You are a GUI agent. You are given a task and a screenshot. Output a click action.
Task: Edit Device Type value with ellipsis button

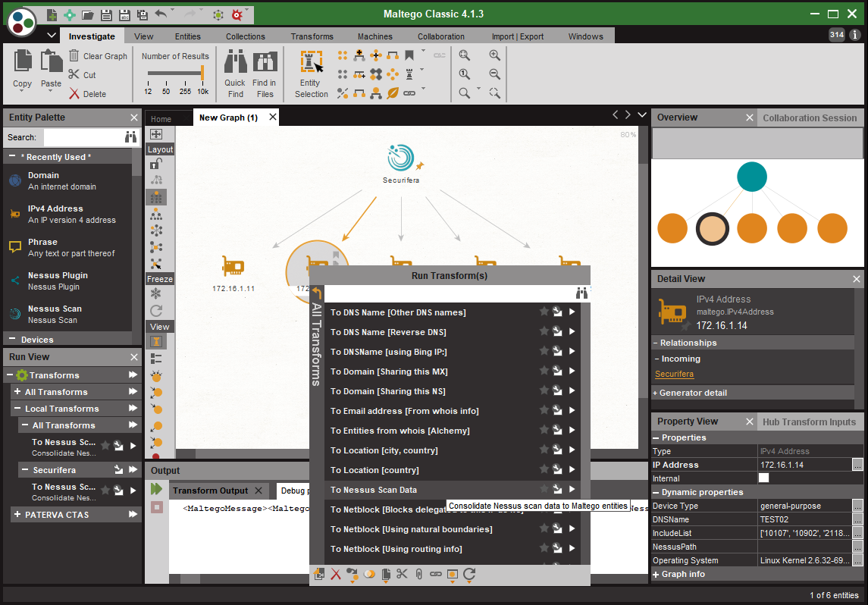click(x=857, y=506)
